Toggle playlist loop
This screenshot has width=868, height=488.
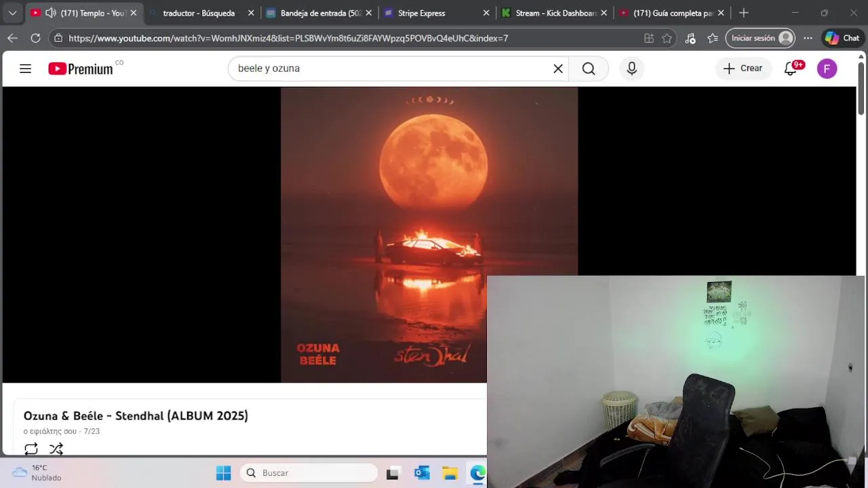click(31, 449)
